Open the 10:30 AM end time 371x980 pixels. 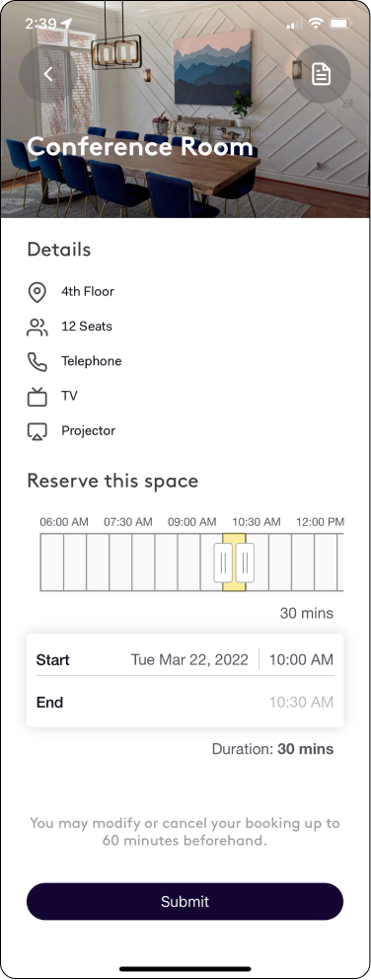(x=301, y=702)
